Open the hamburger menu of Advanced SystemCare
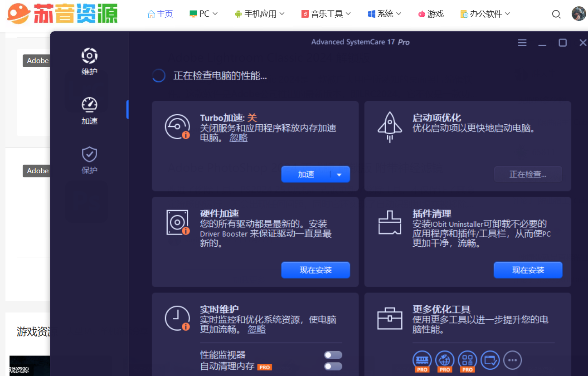This screenshot has width=588, height=376. (522, 42)
